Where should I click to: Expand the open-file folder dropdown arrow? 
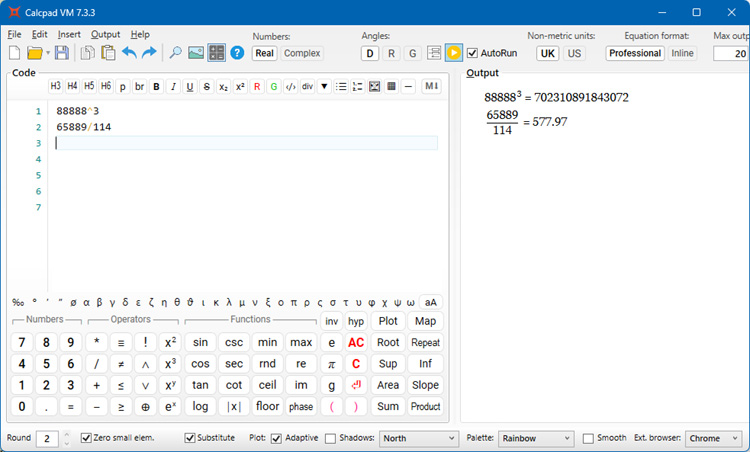(48, 53)
